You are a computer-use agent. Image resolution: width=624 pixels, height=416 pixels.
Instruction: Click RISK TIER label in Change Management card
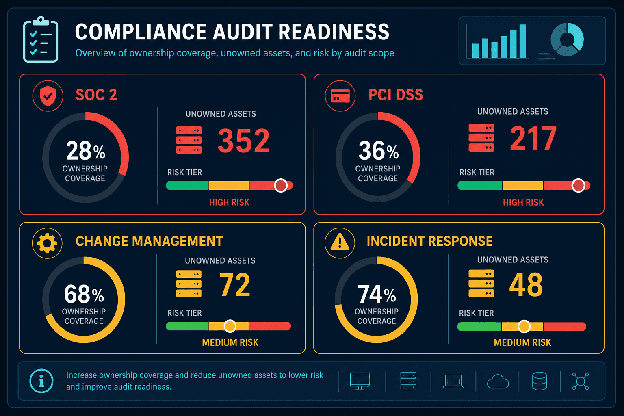pos(185,313)
